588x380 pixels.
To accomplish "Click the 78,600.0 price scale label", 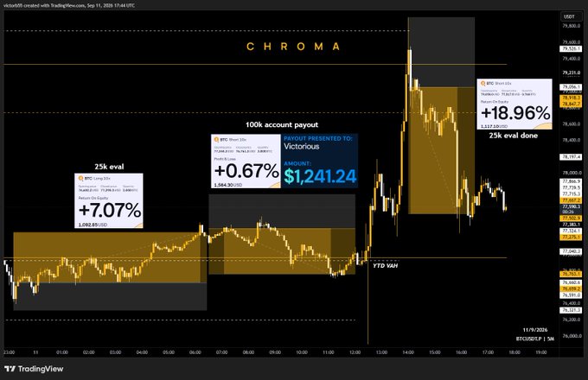I will click(x=571, y=123).
